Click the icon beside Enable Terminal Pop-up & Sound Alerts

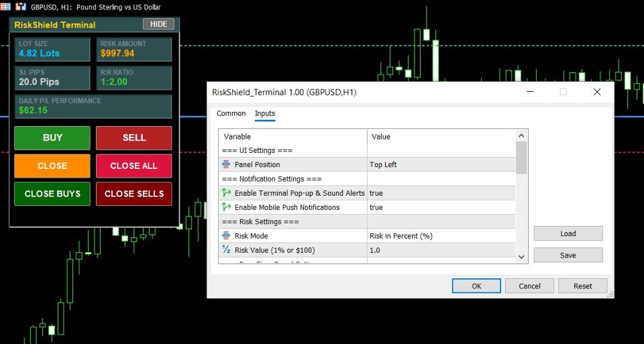(x=226, y=193)
